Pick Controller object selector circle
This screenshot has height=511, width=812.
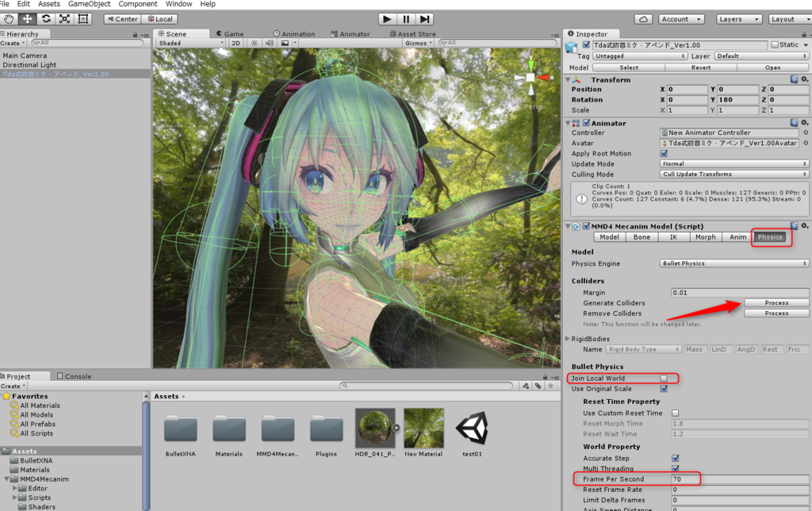coord(806,133)
